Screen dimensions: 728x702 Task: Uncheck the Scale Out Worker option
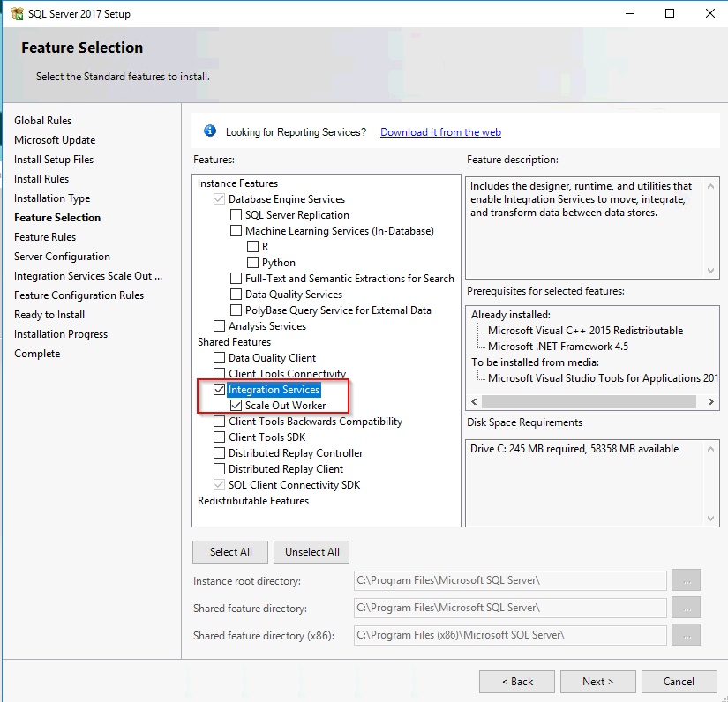pos(235,405)
